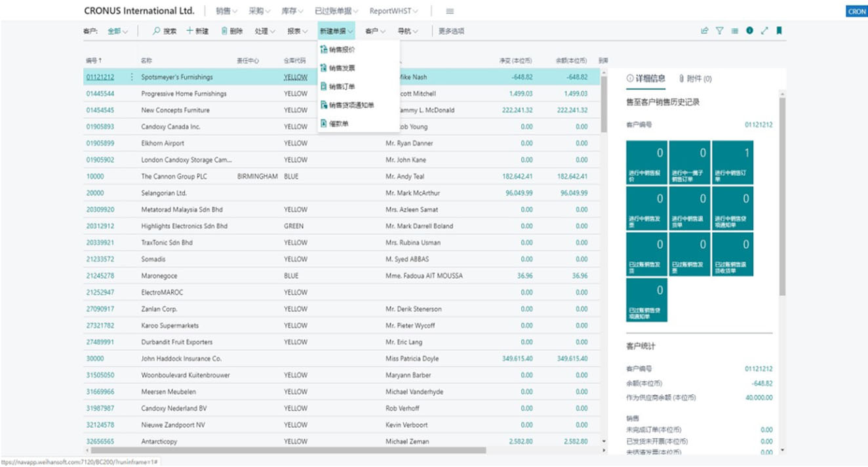Click the 删除 trash button

[x=232, y=31]
